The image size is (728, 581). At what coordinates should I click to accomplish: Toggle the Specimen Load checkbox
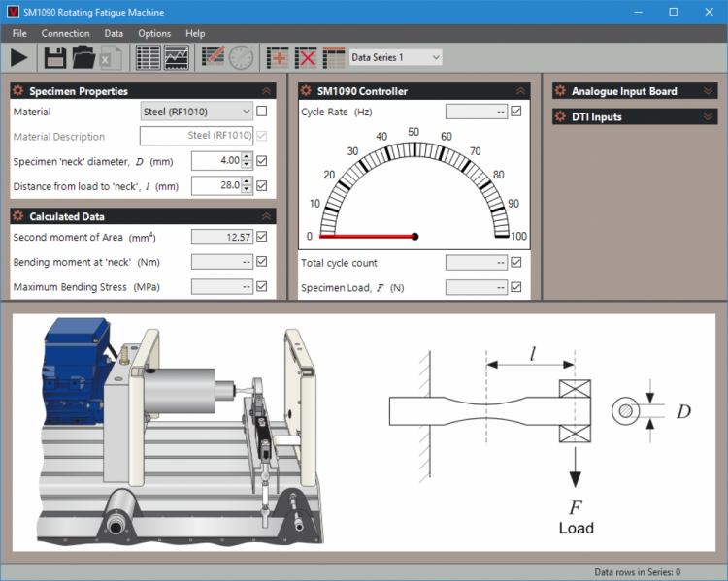[x=515, y=287]
